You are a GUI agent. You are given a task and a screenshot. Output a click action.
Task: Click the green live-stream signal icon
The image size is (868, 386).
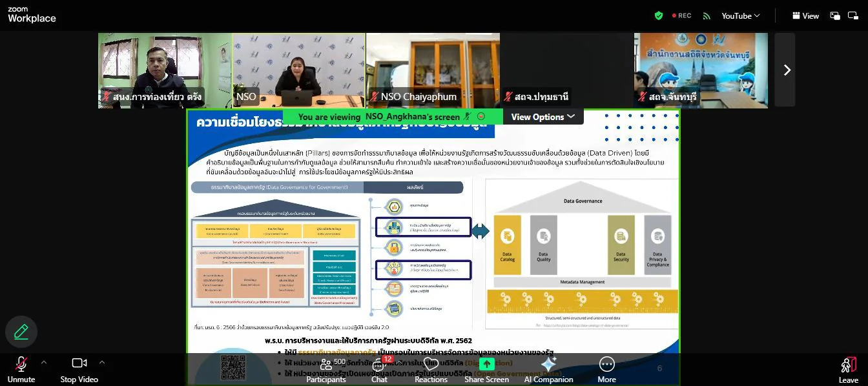(707, 15)
